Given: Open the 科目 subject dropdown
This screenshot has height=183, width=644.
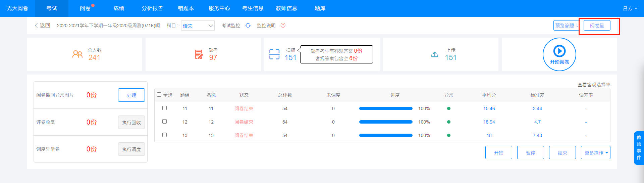Looking at the screenshot, I should (198, 26).
